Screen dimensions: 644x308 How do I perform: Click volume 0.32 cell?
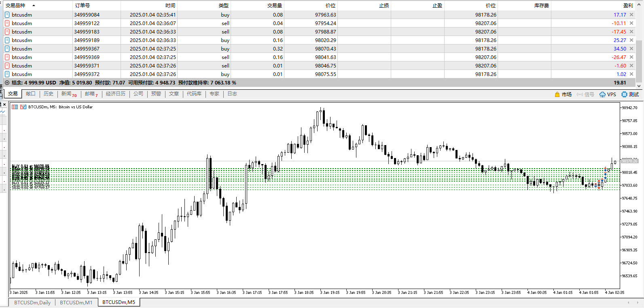point(278,49)
